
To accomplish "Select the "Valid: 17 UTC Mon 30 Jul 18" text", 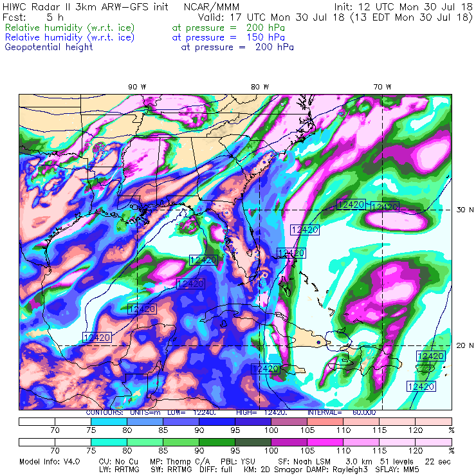I will [271, 17].
